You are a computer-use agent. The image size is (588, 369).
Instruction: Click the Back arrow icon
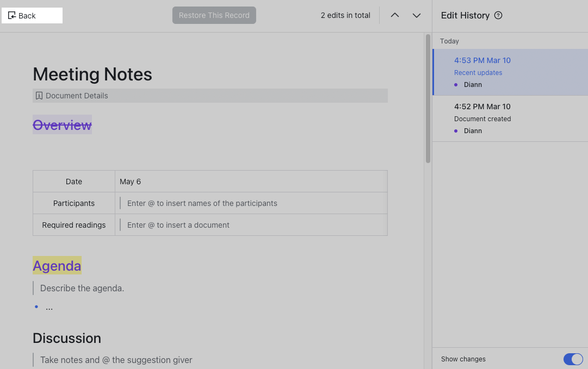click(12, 15)
